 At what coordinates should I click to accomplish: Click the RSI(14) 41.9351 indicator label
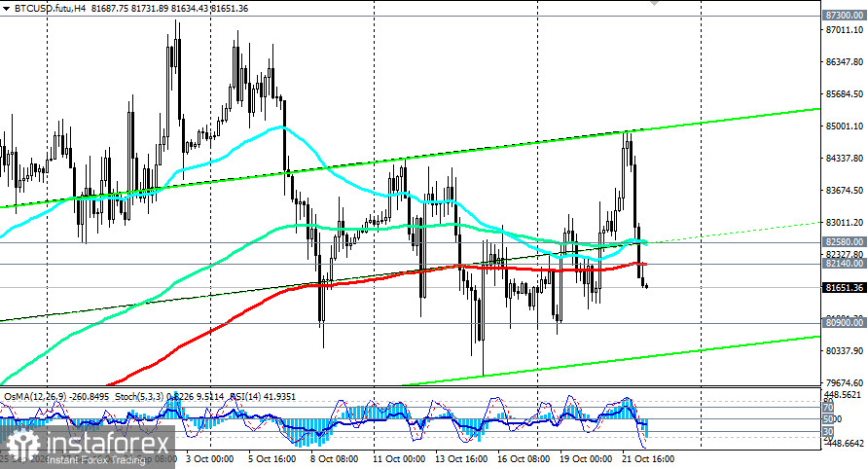pos(263,397)
